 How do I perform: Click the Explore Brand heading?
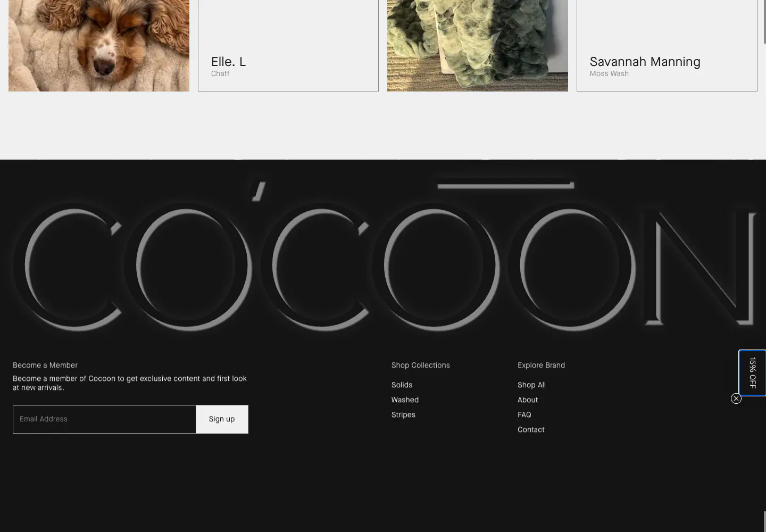point(541,365)
